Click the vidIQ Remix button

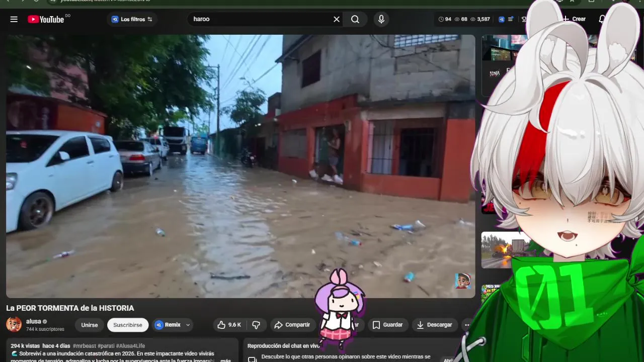tap(168, 325)
